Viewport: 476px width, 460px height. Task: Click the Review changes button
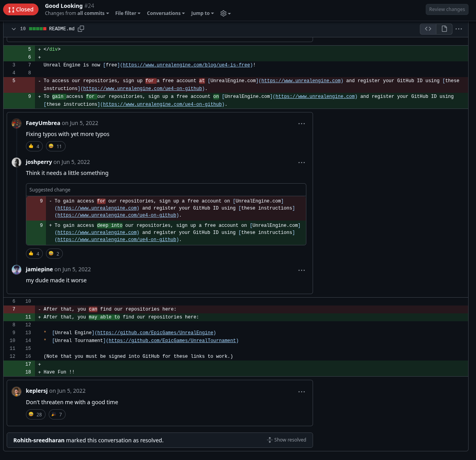pos(447,9)
